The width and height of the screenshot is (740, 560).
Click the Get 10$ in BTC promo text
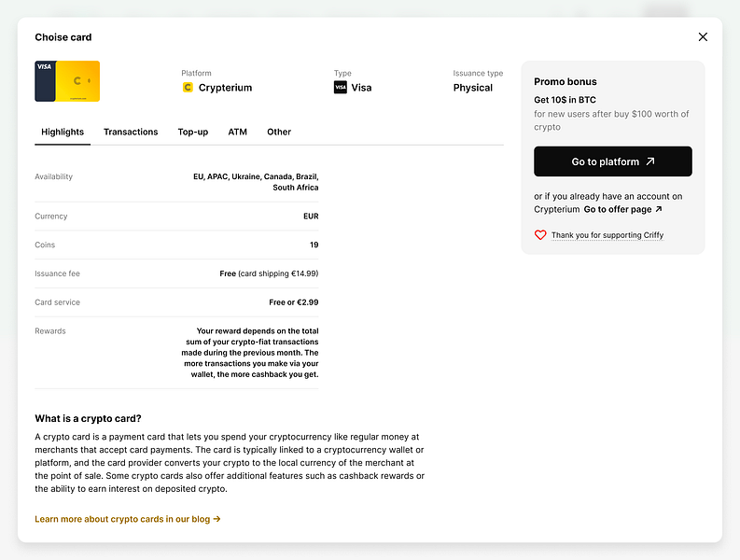pos(565,100)
